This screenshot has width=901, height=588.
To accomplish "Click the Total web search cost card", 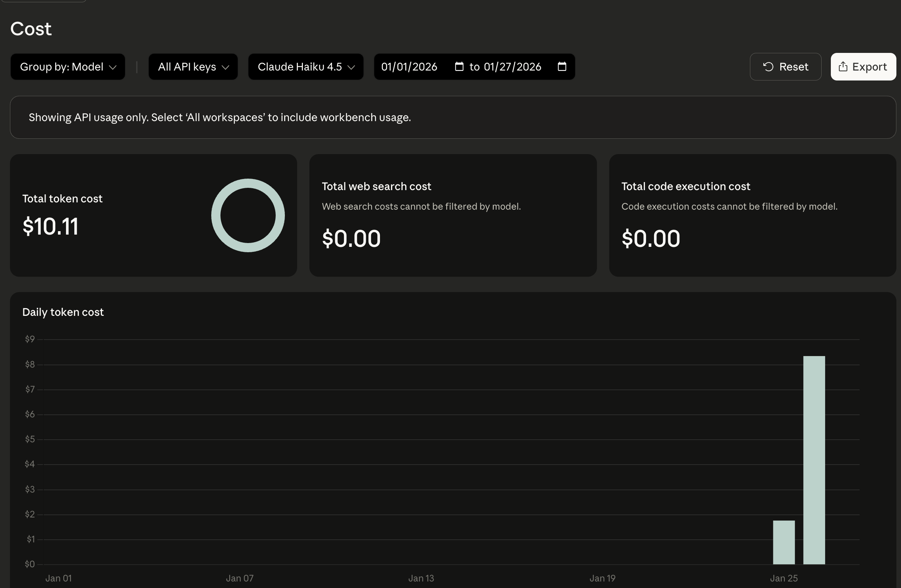I will pos(453,215).
